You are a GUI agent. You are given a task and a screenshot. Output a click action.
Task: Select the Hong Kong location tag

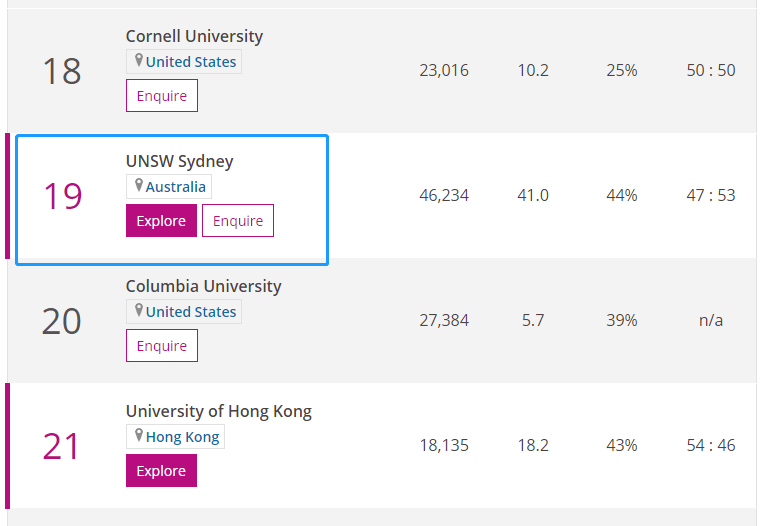(183, 437)
